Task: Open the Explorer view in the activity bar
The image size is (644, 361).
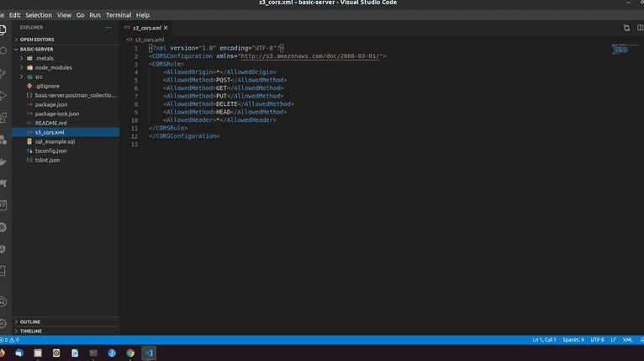Action: click(x=3, y=30)
